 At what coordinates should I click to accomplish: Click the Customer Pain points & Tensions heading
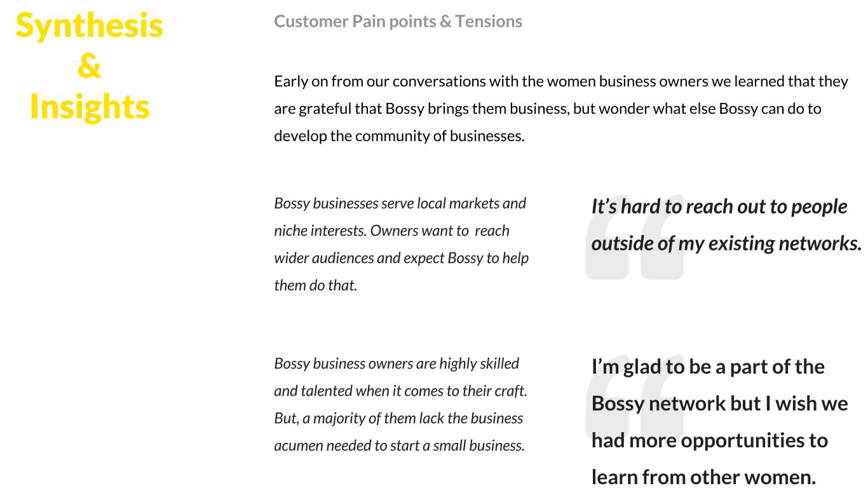coord(398,21)
